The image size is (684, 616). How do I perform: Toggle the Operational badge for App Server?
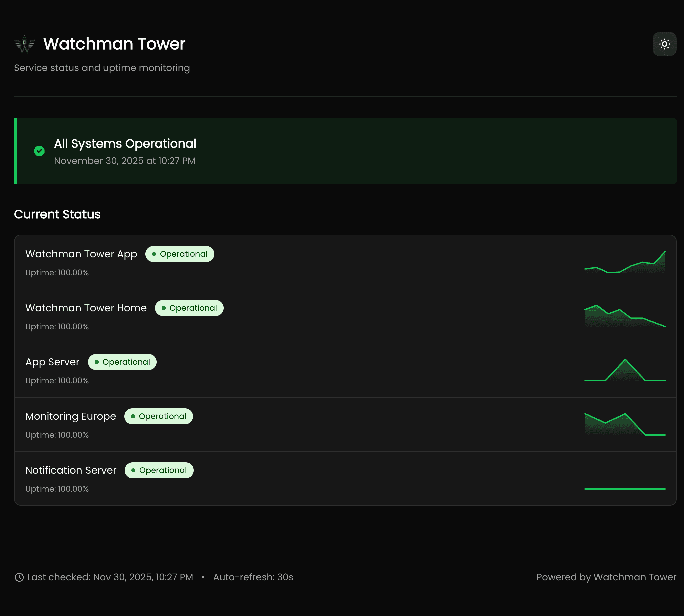point(122,362)
